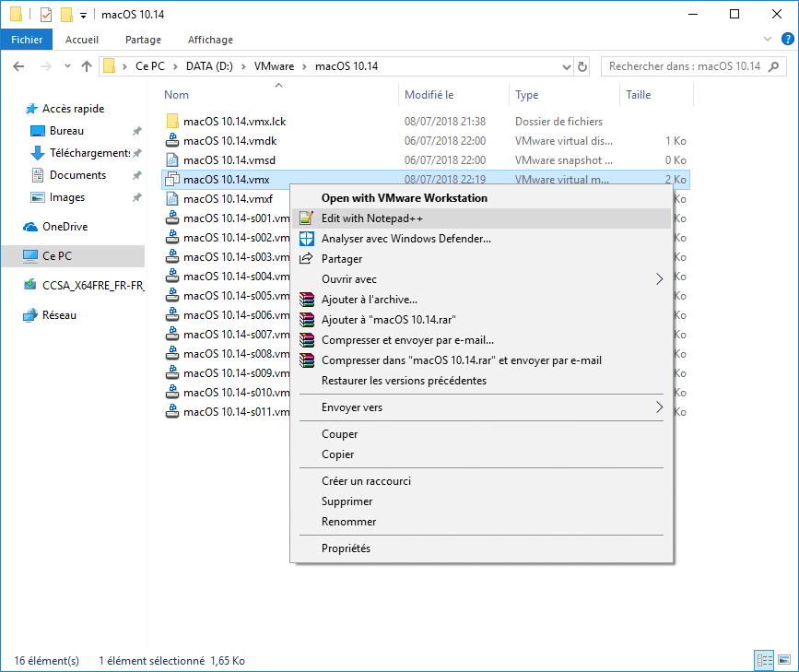Click the properties checkmark icon in title bar

(46, 15)
